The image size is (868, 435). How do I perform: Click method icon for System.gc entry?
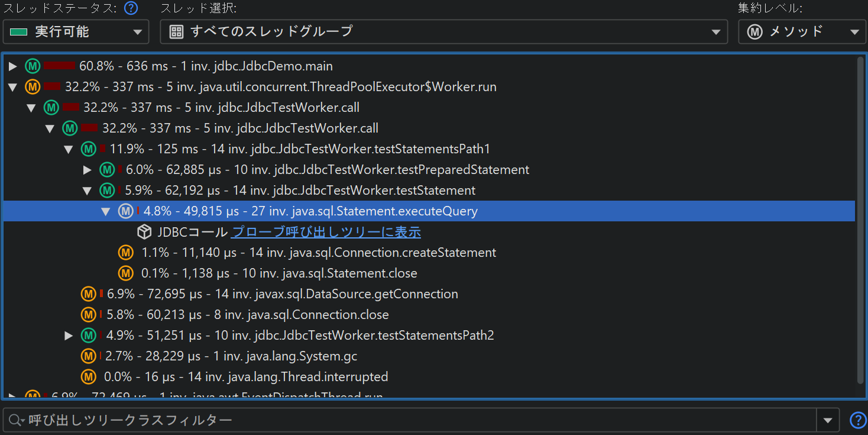89,356
